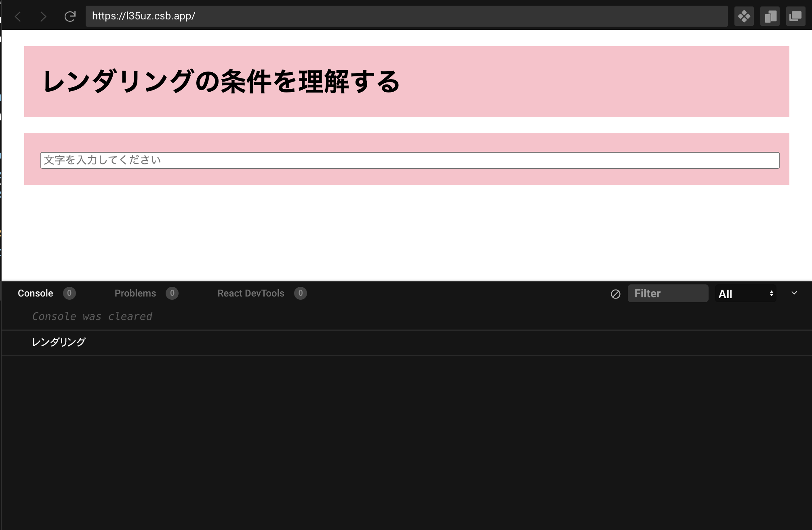Viewport: 812px width, 530px height.
Task: Click the open-in-editor pages icon
Action: (770, 16)
